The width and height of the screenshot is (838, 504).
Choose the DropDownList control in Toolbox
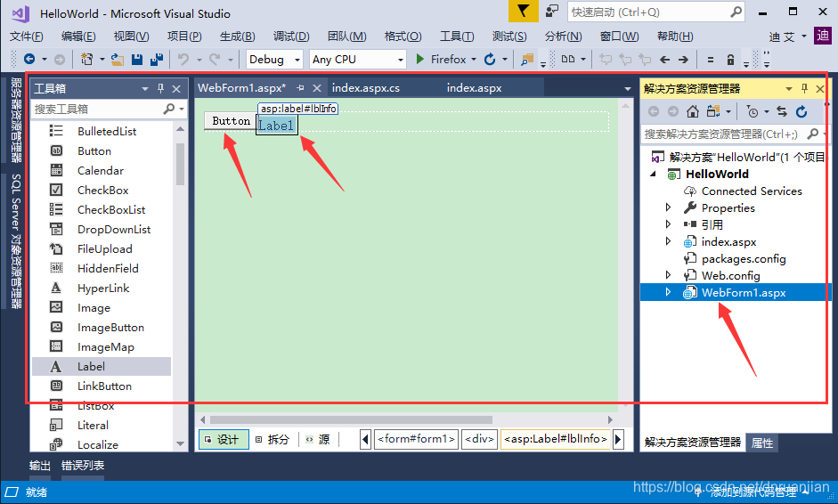click(114, 229)
